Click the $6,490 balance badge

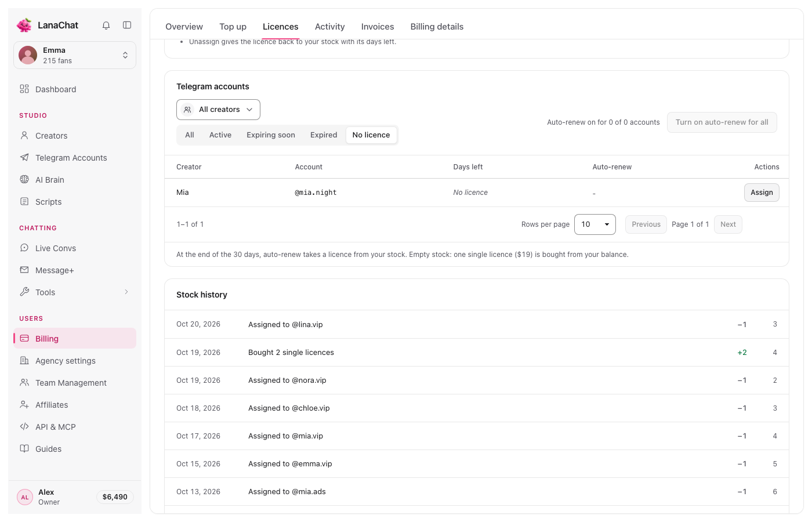pyautogui.click(x=115, y=497)
